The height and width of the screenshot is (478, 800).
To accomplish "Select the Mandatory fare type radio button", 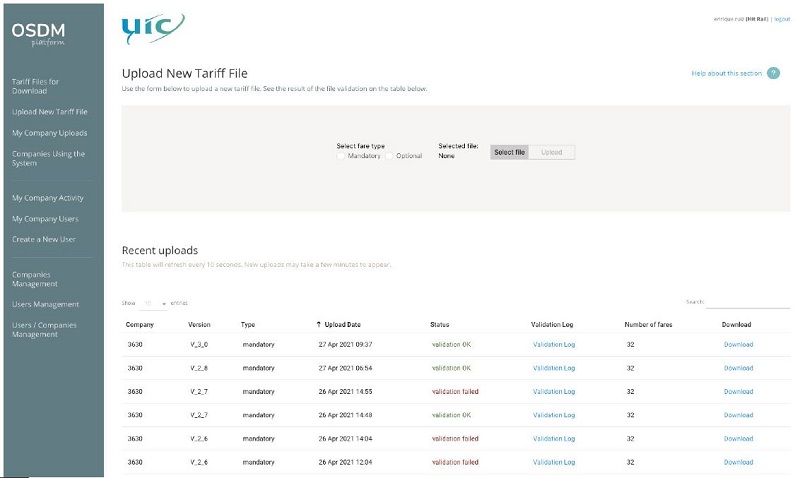I will [x=341, y=156].
